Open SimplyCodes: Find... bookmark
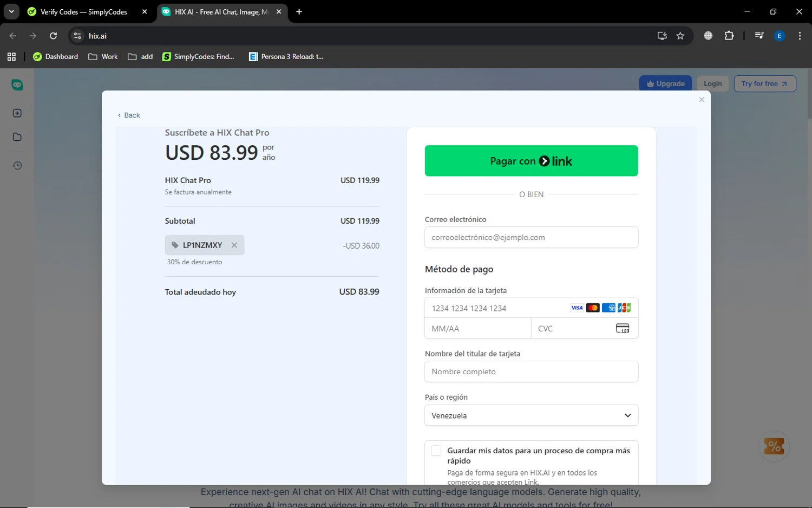This screenshot has width=812, height=508. [198, 56]
